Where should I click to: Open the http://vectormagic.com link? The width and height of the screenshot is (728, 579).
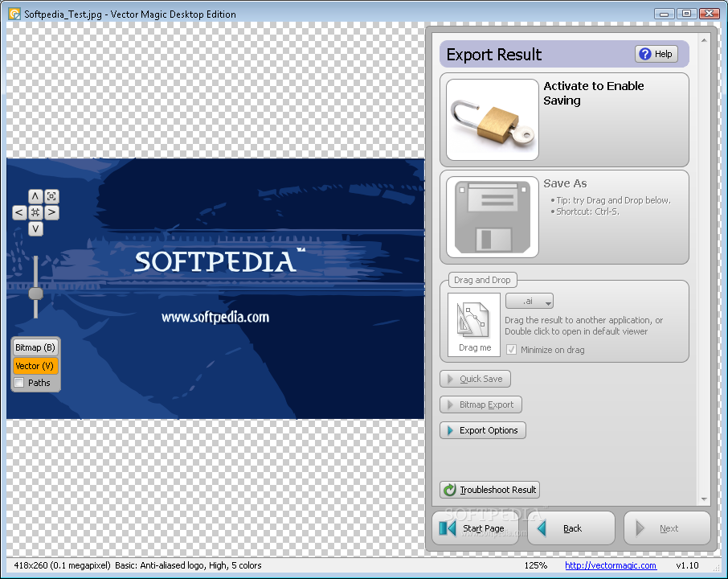coord(611,565)
